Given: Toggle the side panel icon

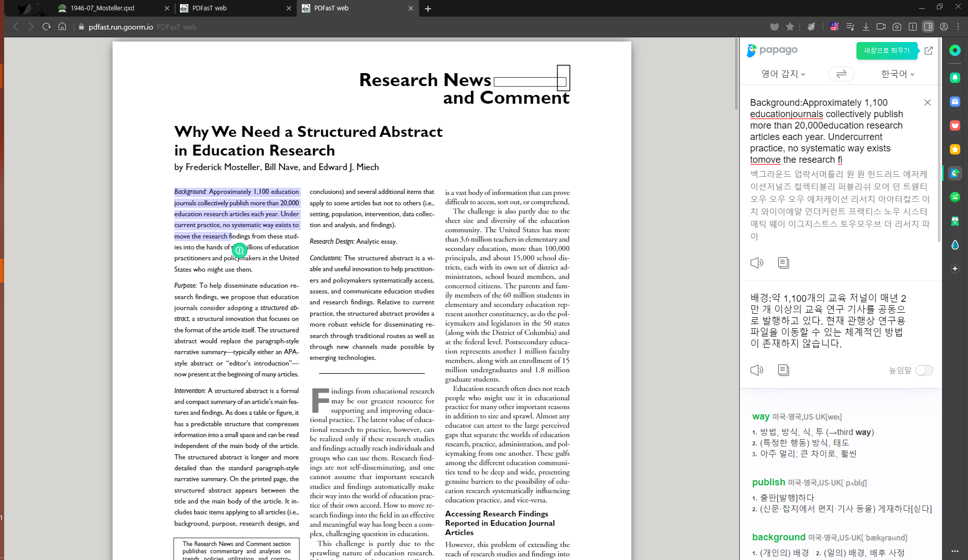Looking at the screenshot, I should click(x=928, y=26).
